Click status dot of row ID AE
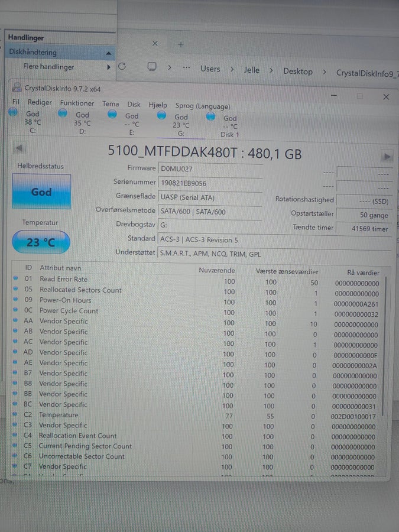 coord(15,362)
